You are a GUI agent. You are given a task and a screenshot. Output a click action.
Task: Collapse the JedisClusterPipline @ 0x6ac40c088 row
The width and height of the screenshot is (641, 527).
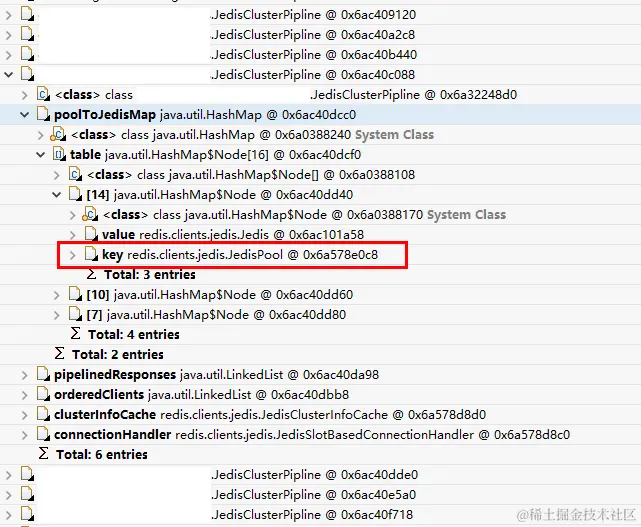pyautogui.click(x=9, y=75)
